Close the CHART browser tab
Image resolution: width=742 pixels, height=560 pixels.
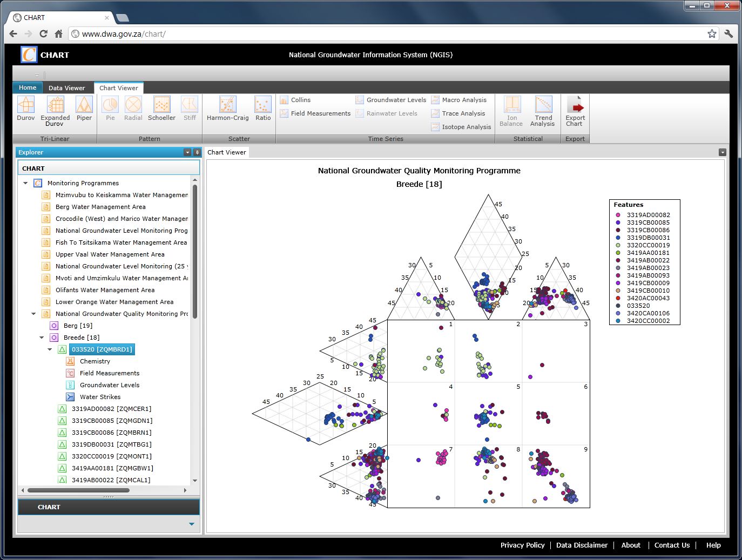106,18
